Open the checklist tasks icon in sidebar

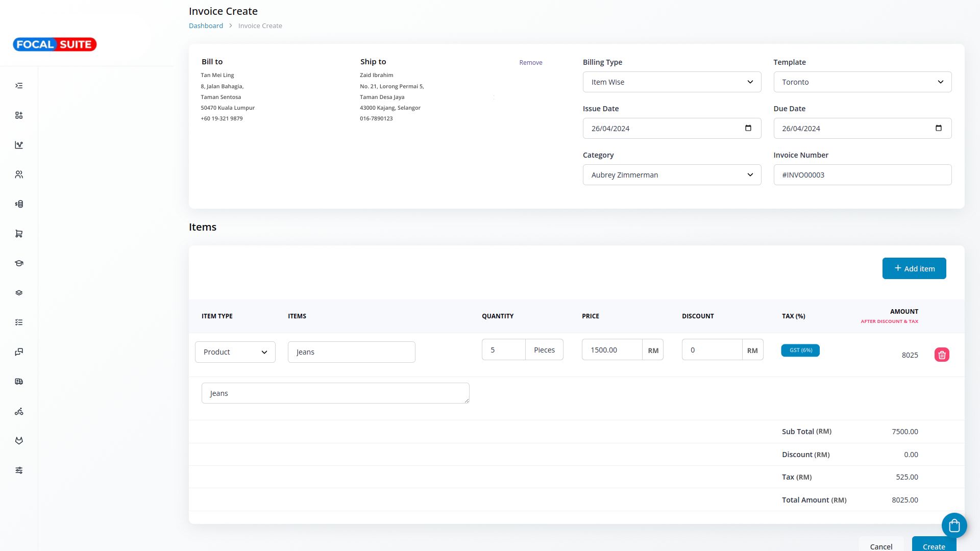click(x=19, y=322)
